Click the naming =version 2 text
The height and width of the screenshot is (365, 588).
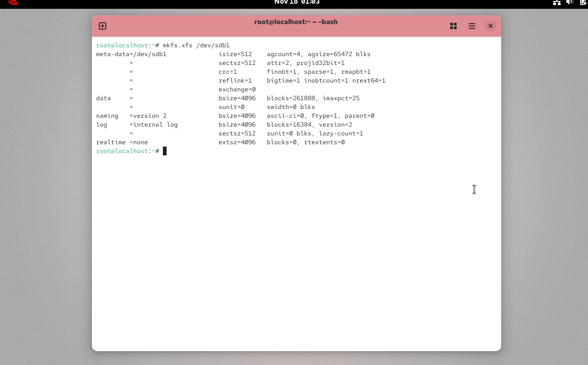tap(131, 116)
